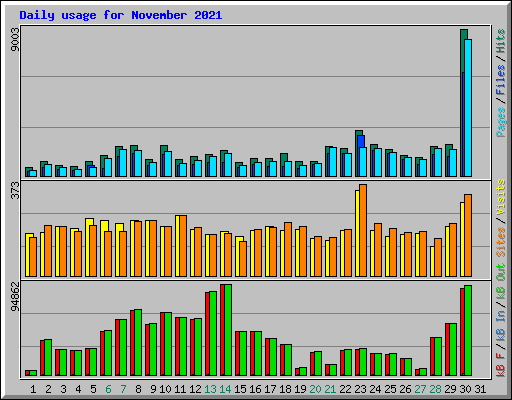
Task: Click the blue files bar for day 23
Action: click(361, 141)
